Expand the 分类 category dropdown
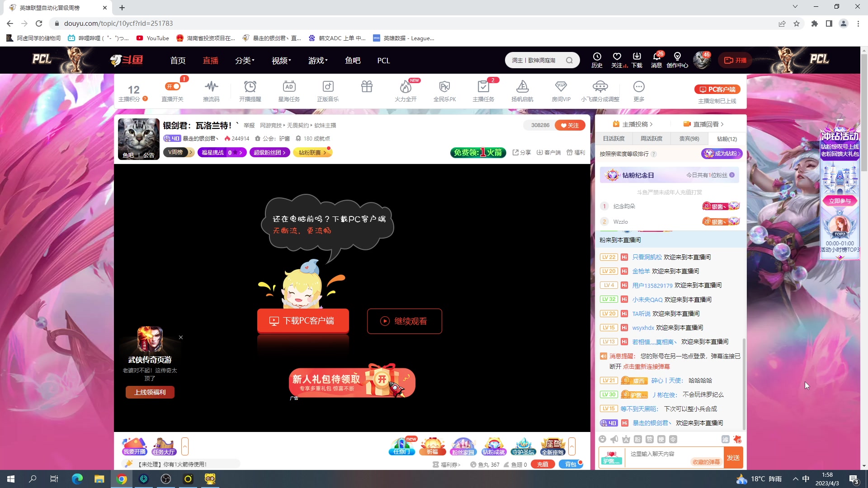Screen dimensions: 868x488 (244, 60)
